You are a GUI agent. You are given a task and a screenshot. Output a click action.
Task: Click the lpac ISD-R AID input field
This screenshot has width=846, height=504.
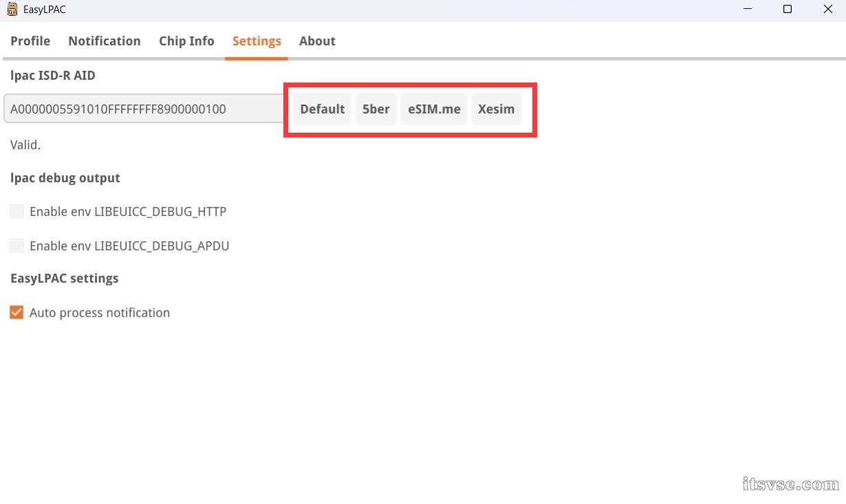click(145, 109)
